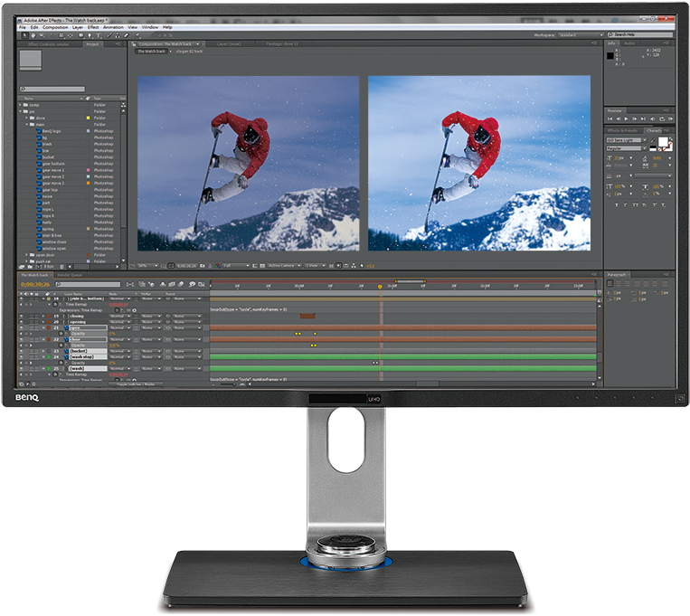Select the Eraser tool

coord(128,35)
